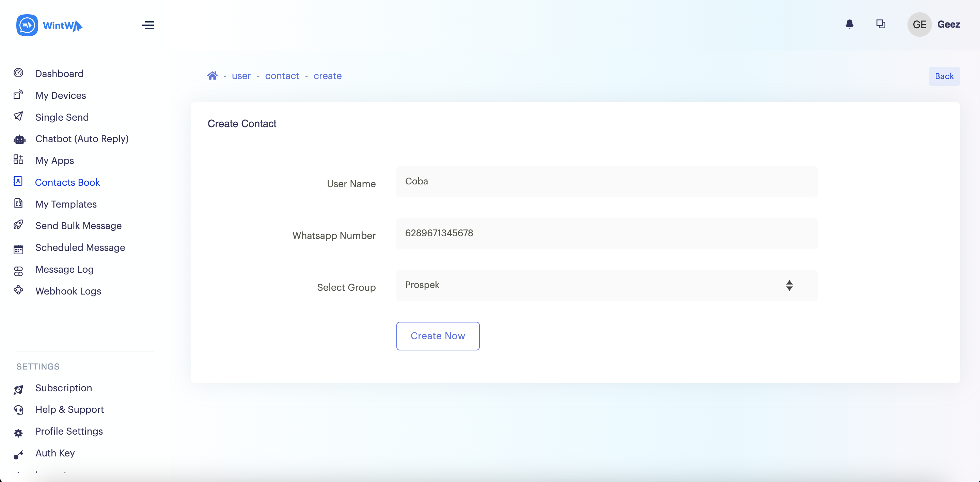Click the Scheduled Message calendar icon
The width and height of the screenshot is (980, 482).
point(18,250)
